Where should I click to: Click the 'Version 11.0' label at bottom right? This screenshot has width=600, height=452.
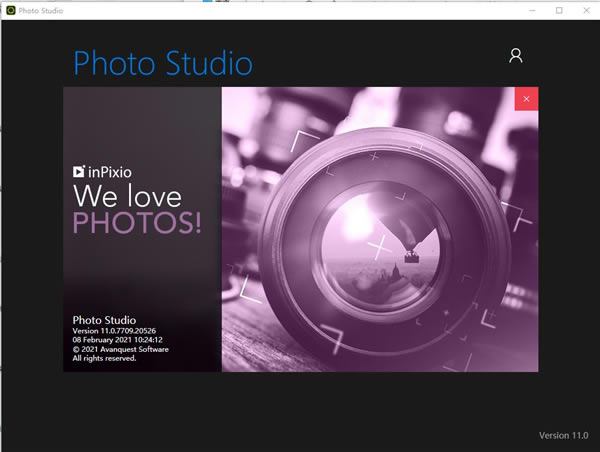tap(564, 436)
